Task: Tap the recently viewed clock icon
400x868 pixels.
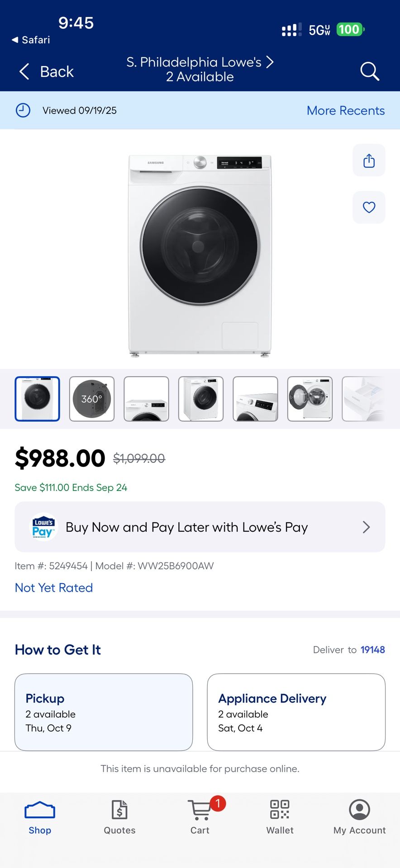Action: (x=23, y=110)
